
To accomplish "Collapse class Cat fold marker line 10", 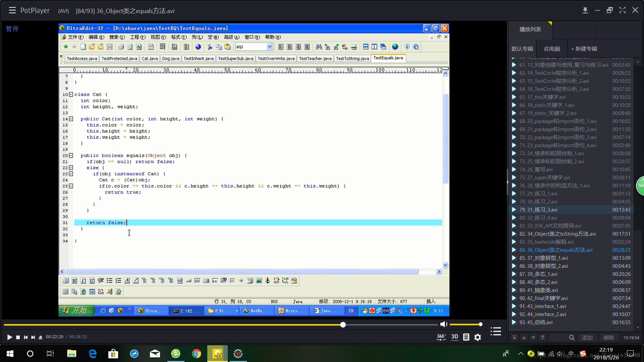I will 71,95.
